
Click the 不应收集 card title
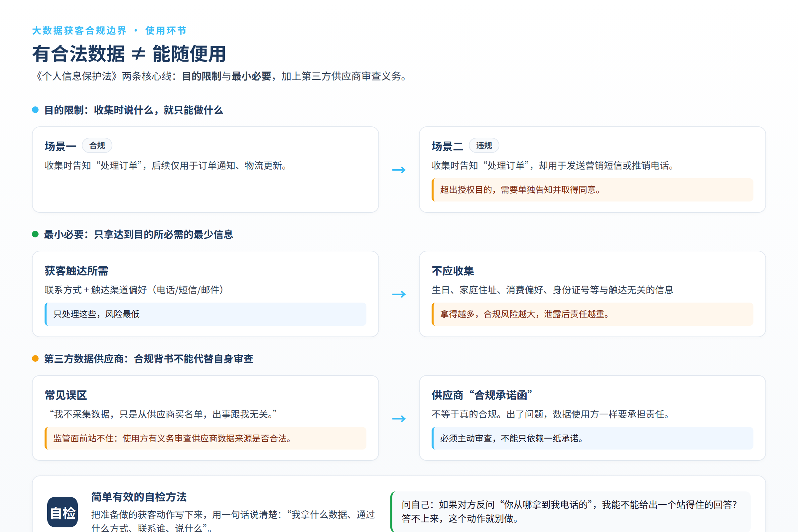pyautogui.click(x=453, y=271)
